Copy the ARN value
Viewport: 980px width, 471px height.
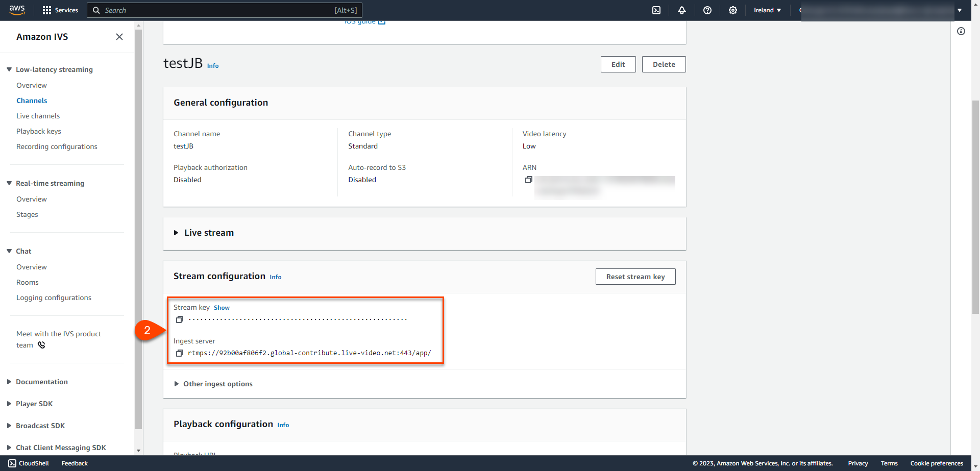(529, 180)
